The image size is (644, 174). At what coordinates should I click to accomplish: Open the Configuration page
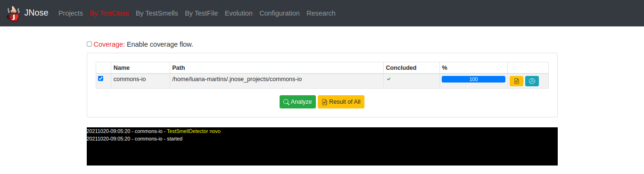pos(280,13)
